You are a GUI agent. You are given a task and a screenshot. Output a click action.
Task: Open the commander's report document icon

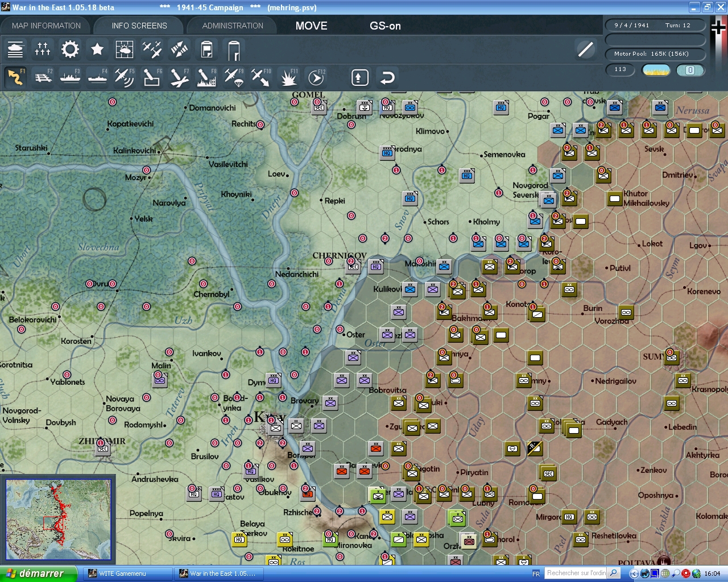(x=206, y=49)
